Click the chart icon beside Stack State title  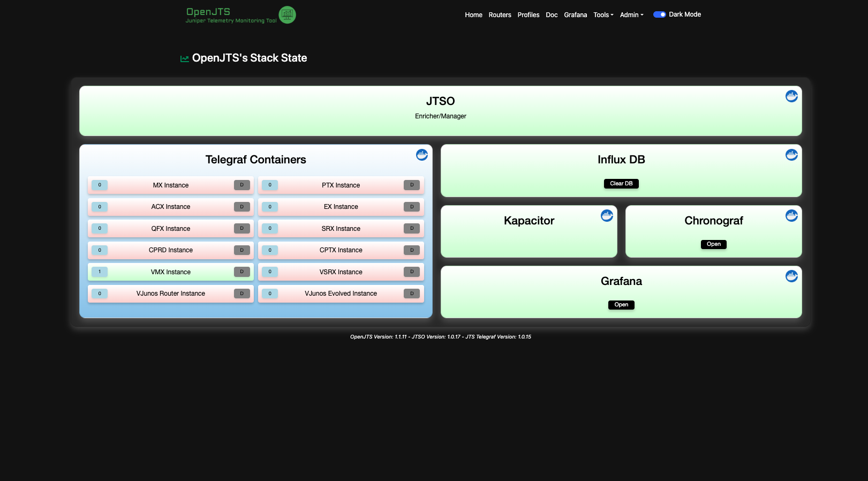185,59
